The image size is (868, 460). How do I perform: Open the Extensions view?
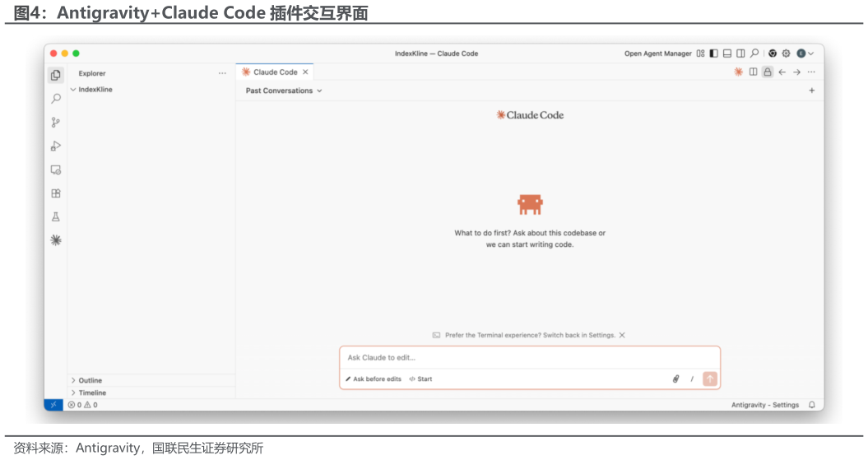tap(56, 193)
